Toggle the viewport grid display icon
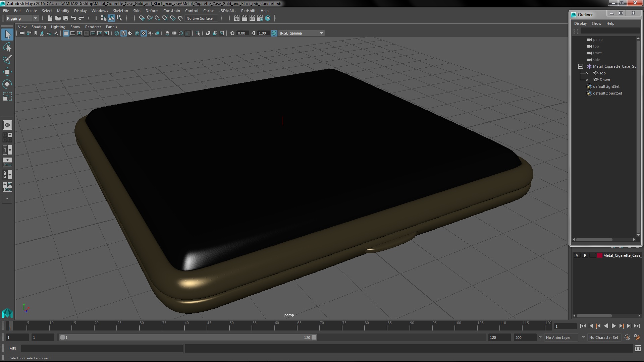The width and height of the screenshot is (644, 362). tap(66, 33)
